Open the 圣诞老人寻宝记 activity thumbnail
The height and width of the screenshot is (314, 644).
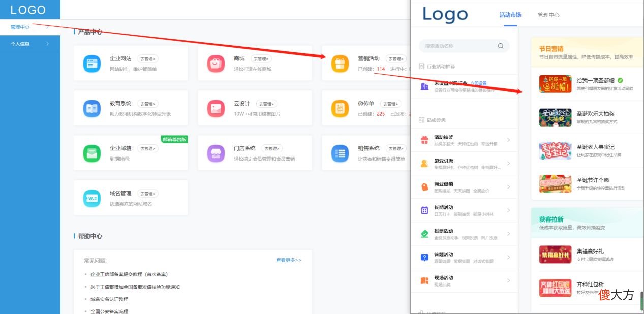click(555, 150)
